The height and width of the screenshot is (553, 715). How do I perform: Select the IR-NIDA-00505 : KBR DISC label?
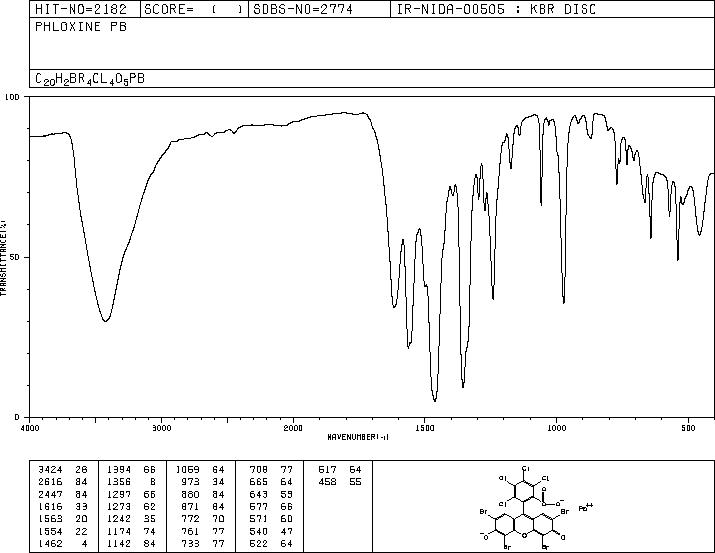coord(496,9)
